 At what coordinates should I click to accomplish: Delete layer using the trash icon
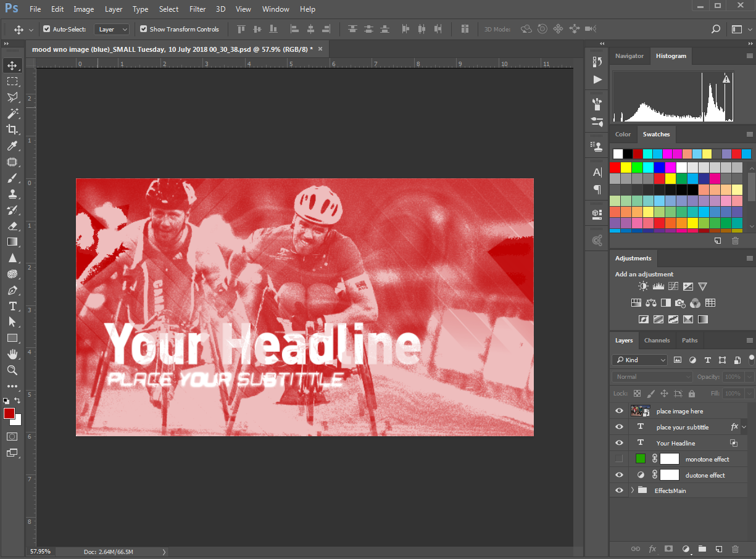click(x=735, y=549)
